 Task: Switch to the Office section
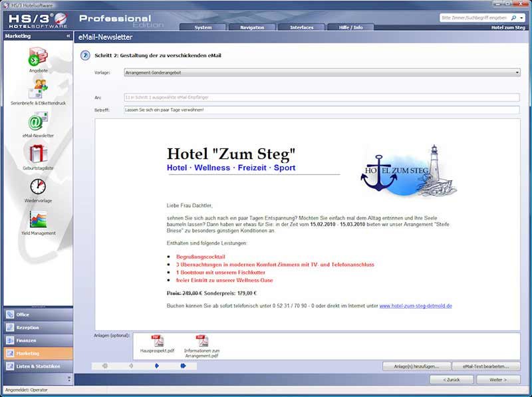click(38, 315)
